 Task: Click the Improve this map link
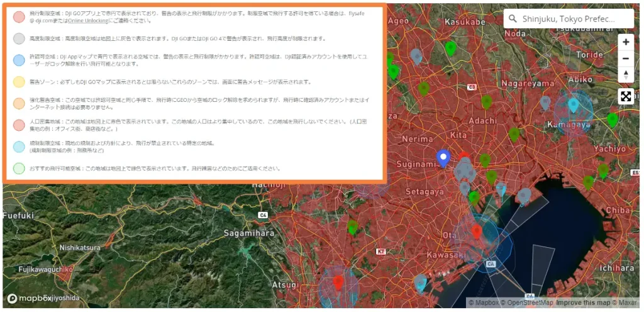click(x=582, y=303)
